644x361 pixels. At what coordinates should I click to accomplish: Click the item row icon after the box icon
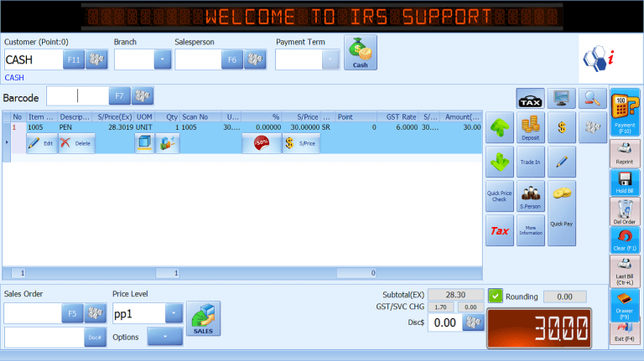pos(168,143)
